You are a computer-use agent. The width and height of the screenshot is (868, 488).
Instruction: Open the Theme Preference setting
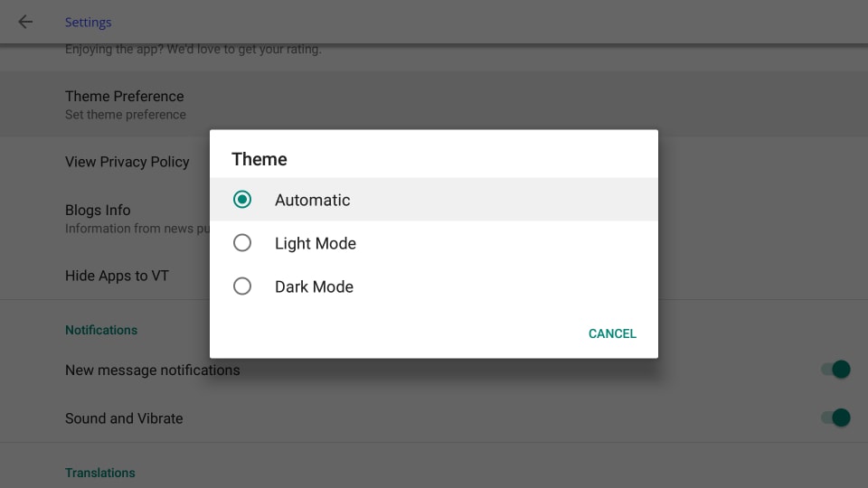point(434,105)
